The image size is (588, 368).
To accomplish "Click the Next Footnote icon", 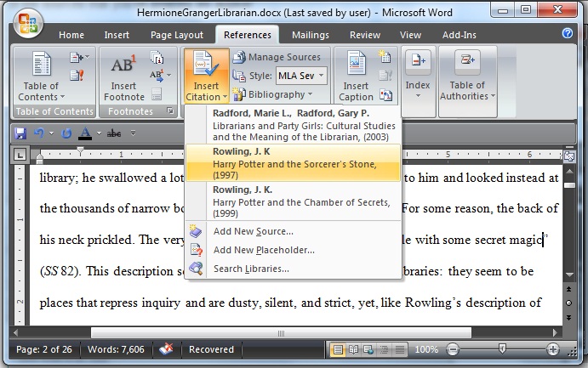I will click(x=160, y=76).
